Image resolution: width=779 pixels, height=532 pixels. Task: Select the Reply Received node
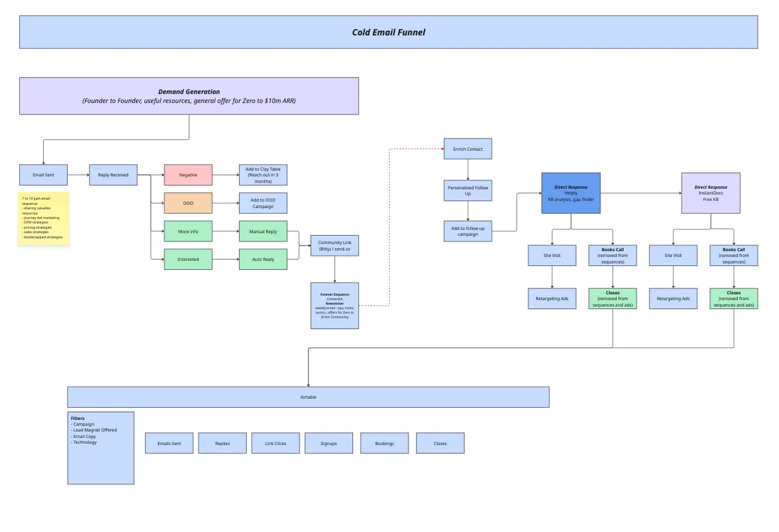[x=113, y=175]
